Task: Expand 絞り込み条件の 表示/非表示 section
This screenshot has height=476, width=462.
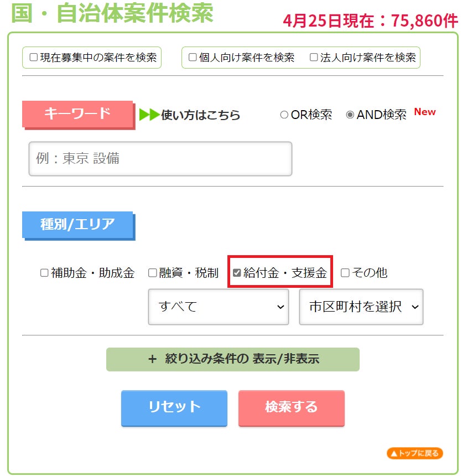Action: click(x=232, y=359)
